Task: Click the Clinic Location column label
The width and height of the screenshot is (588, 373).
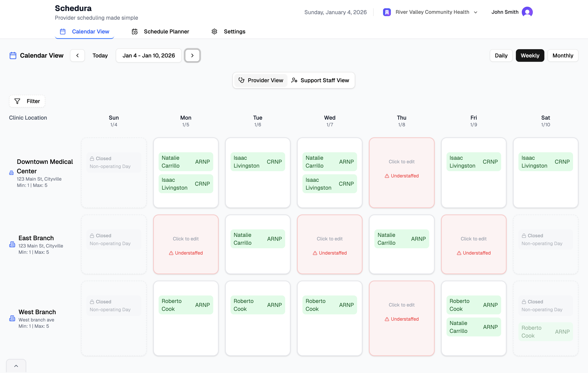Action: pos(28,118)
